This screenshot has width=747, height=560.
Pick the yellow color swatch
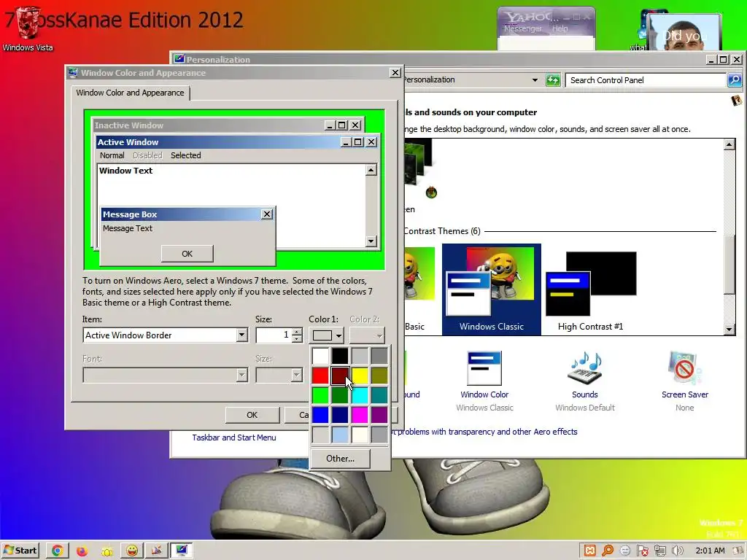360,376
